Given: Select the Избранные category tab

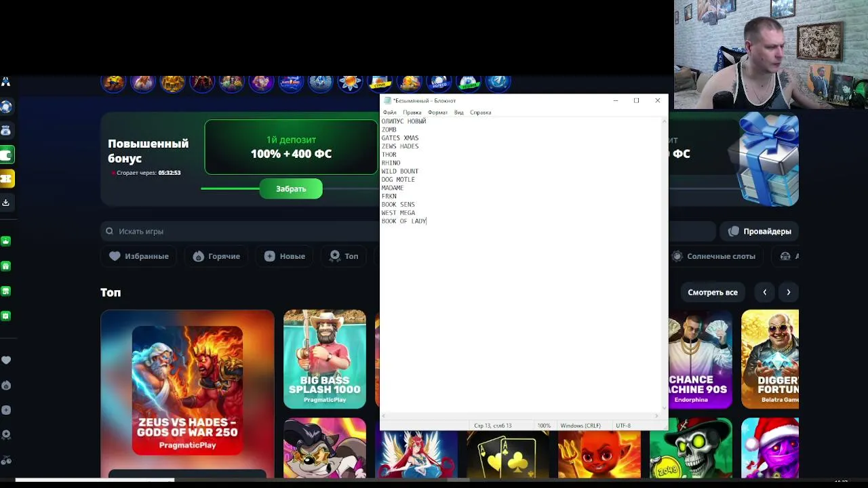Looking at the screenshot, I should (138, 256).
